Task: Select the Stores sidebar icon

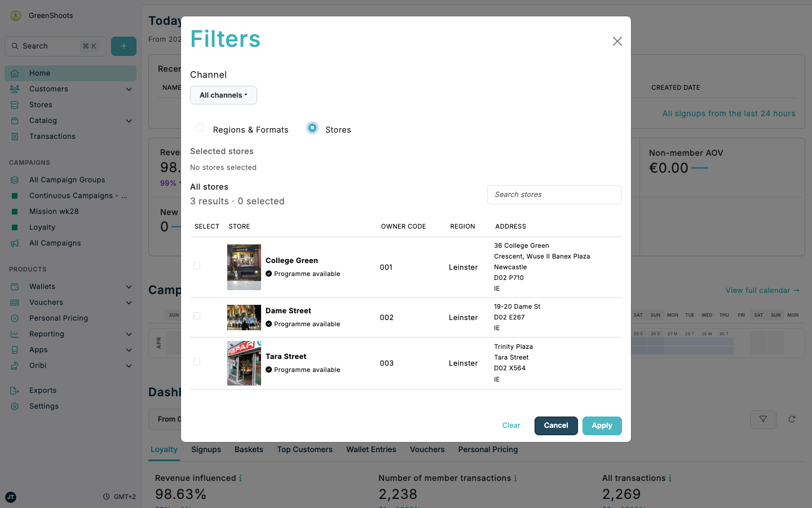Action: (x=15, y=104)
